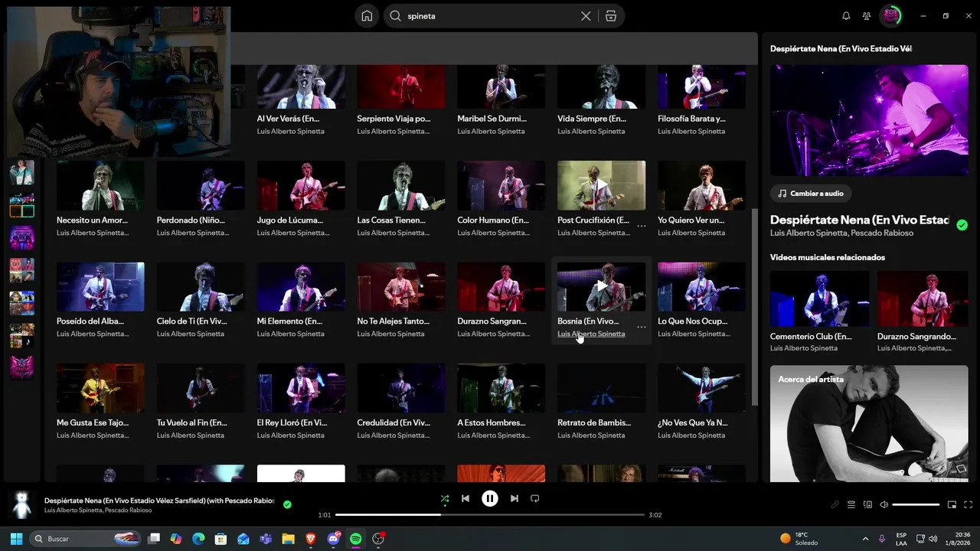Select 'Cielo de Ti' video title
Viewport: 980px width, 551px height.
click(191, 321)
